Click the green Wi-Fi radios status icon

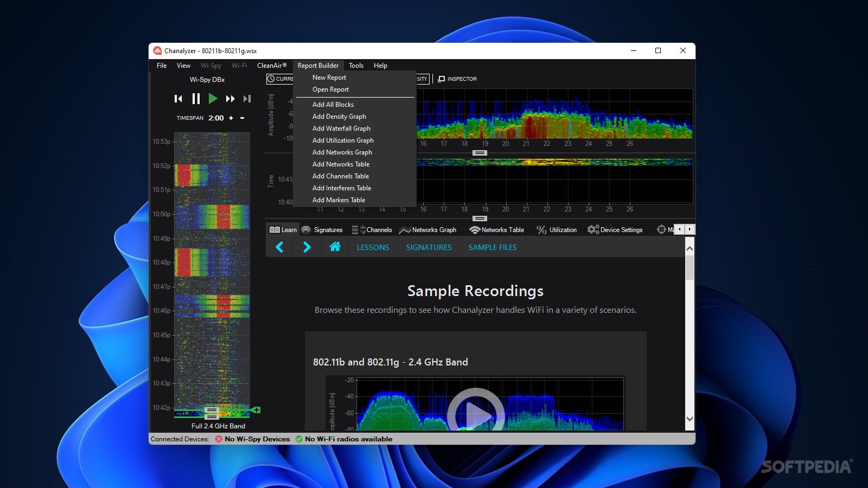(x=299, y=439)
